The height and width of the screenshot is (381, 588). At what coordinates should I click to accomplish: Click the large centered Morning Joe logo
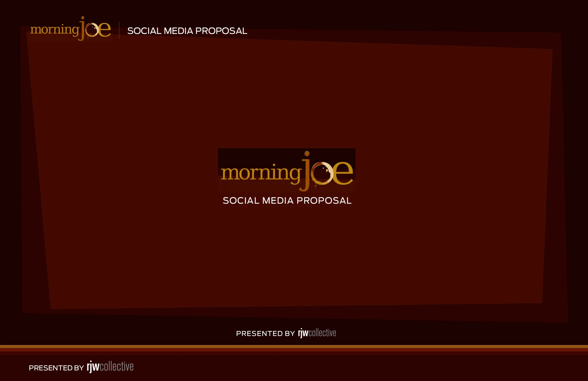click(x=286, y=170)
